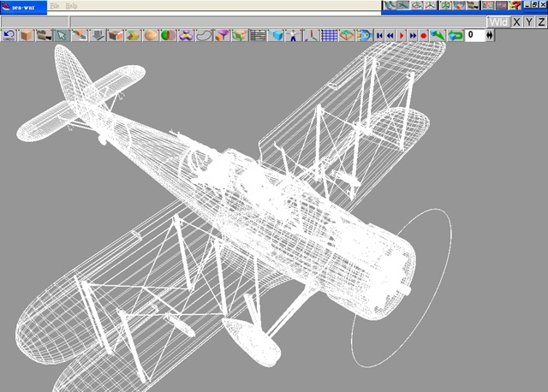Toggle the X axis button
Image resolution: width=548 pixels, height=392 pixels.
pos(516,21)
